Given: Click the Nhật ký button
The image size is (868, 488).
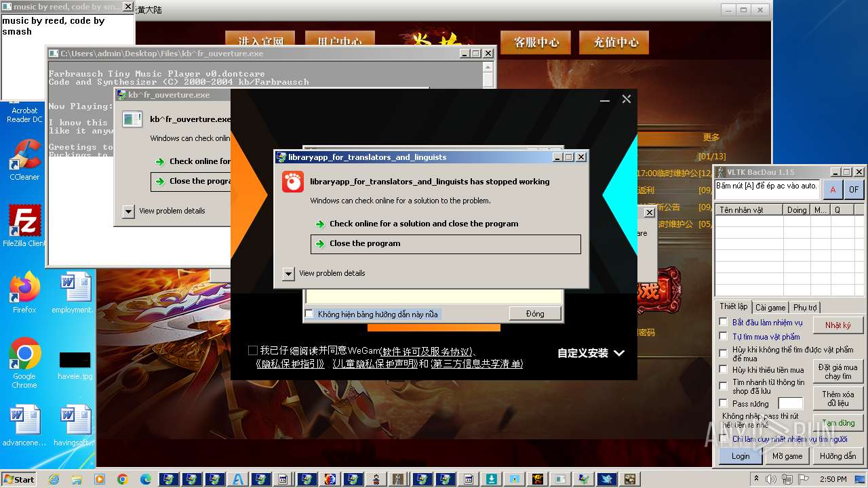Looking at the screenshot, I should click(x=838, y=325).
